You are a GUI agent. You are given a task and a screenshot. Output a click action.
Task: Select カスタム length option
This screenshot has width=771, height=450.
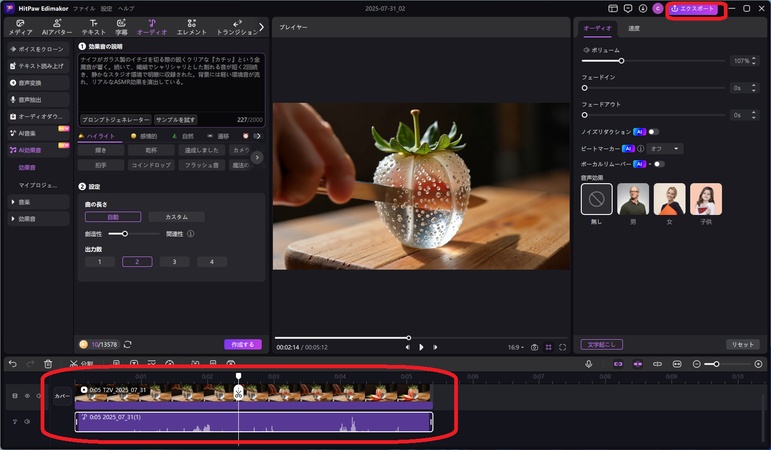point(176,217)
